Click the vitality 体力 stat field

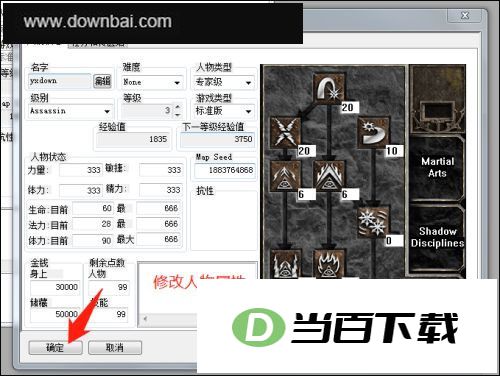click(80, 190)
